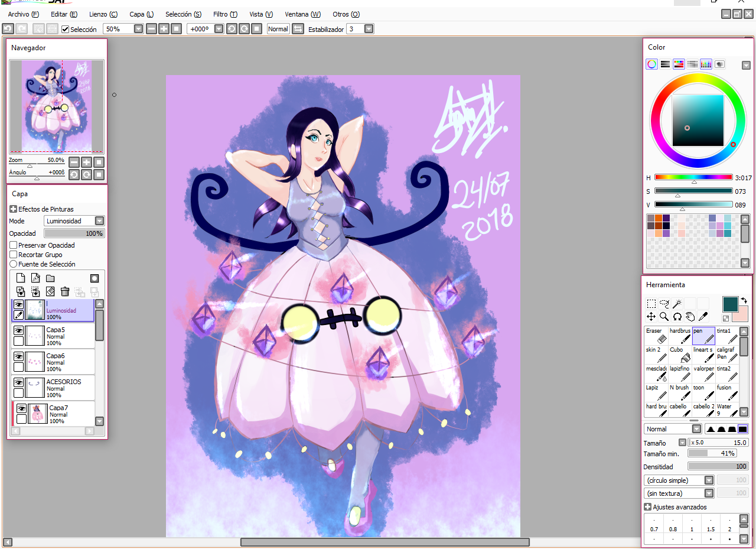
Task: Select the Move tool
Action: 651,317
